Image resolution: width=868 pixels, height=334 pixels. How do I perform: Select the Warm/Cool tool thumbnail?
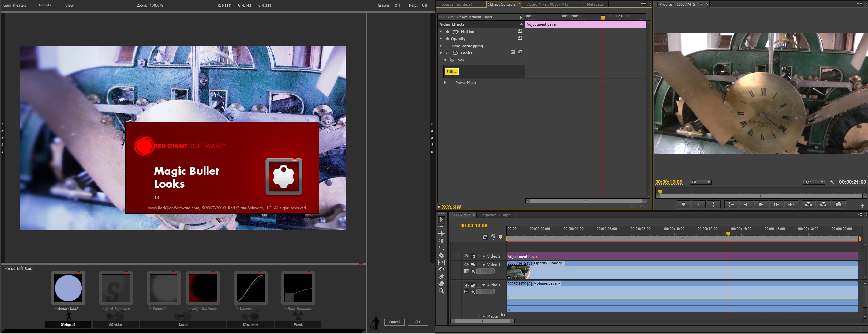(x=68, y=288)
